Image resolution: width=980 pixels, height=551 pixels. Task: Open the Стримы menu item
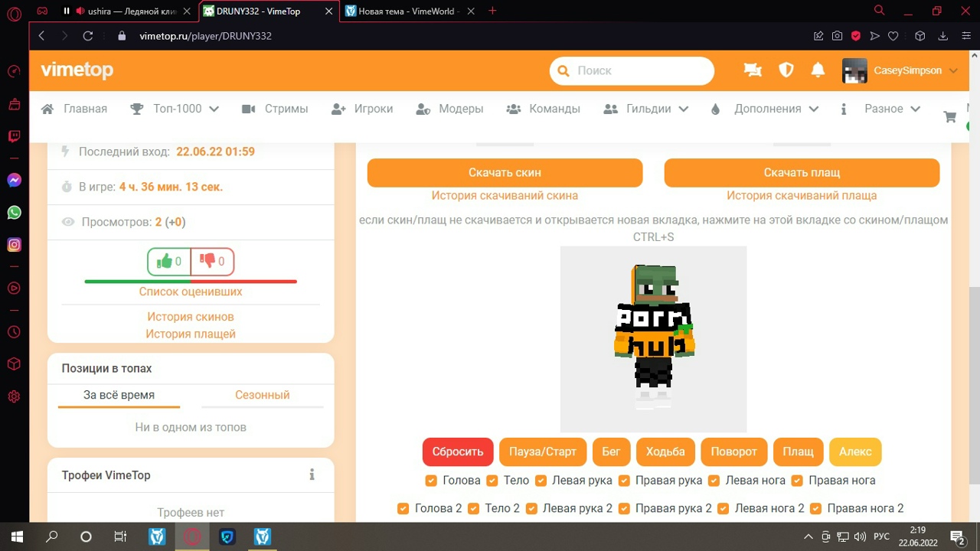(275, 109)
